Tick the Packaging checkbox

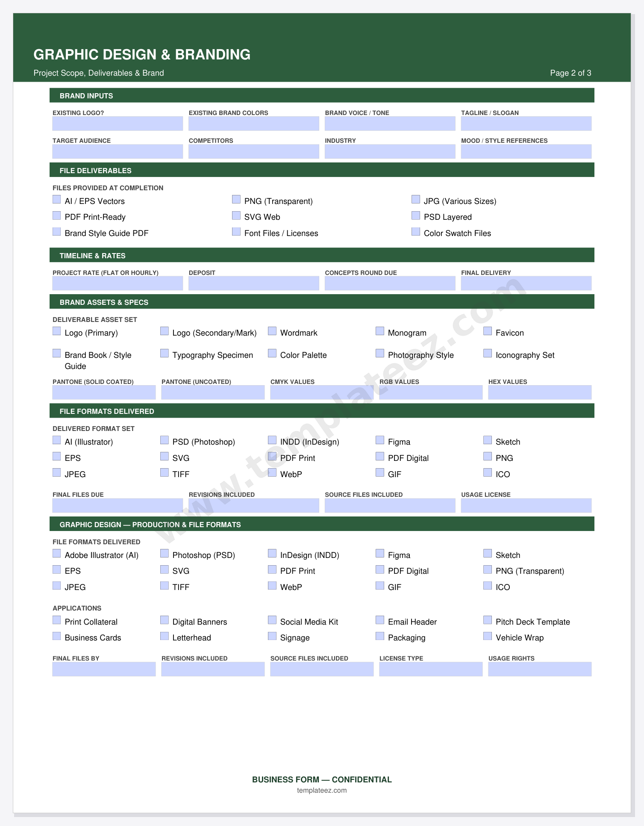[380, 636]
